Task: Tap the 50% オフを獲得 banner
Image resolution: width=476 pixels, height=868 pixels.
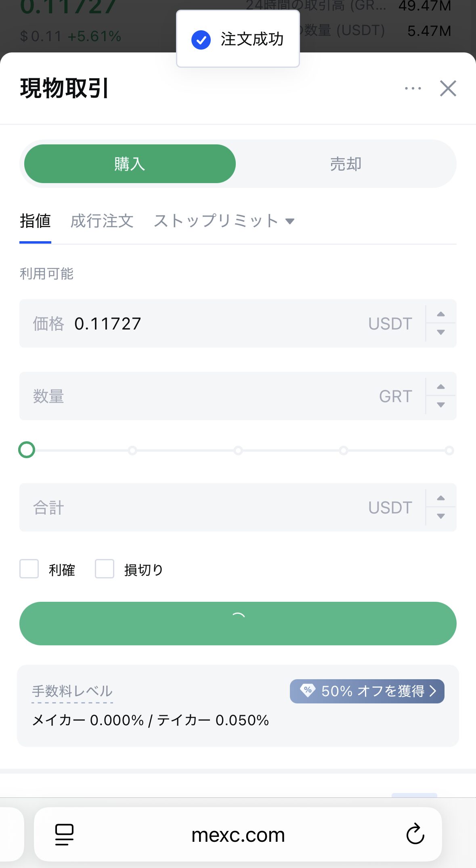Action: tap(367, 691)
